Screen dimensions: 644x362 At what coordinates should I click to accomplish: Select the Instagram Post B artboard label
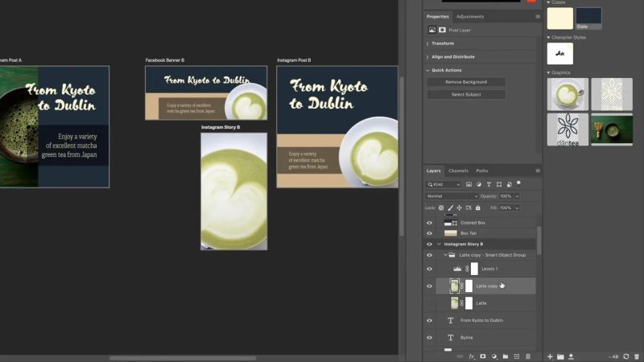294,60
